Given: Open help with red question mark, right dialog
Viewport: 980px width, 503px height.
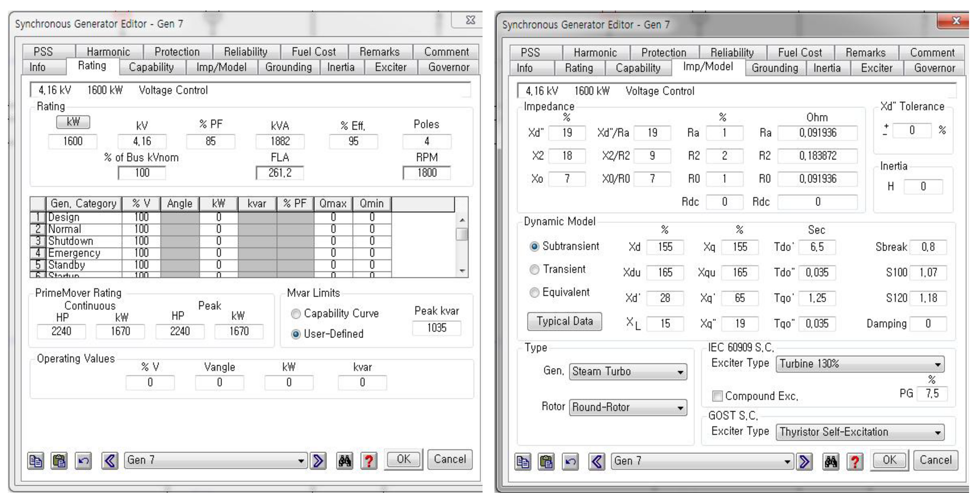Looking at the screenshot, I should [855, 461].
